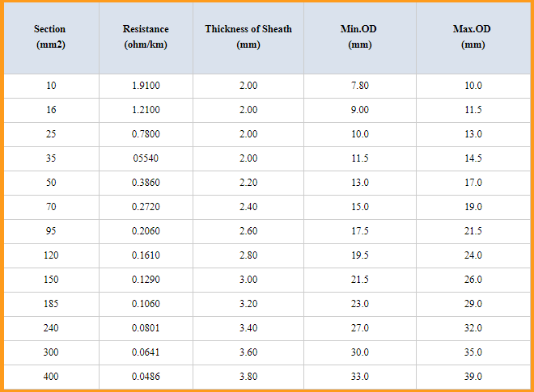Click the Section (mm2) column header
534x392 pixels.
coord(50,37)
